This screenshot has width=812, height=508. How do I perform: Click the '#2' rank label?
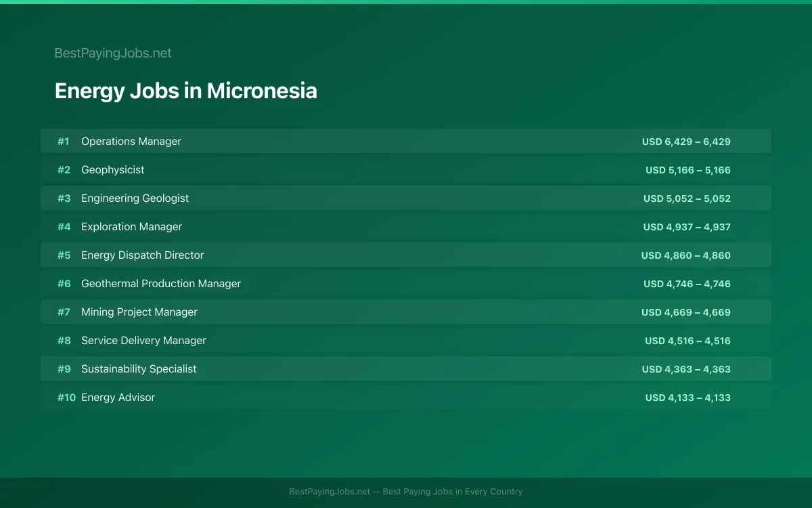tap(64, 170)
